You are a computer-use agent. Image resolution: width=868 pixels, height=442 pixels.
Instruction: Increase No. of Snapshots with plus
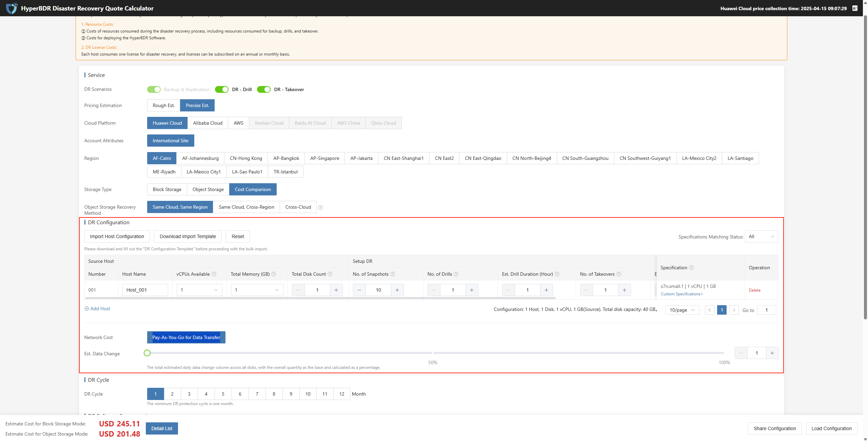click(397, 290)
